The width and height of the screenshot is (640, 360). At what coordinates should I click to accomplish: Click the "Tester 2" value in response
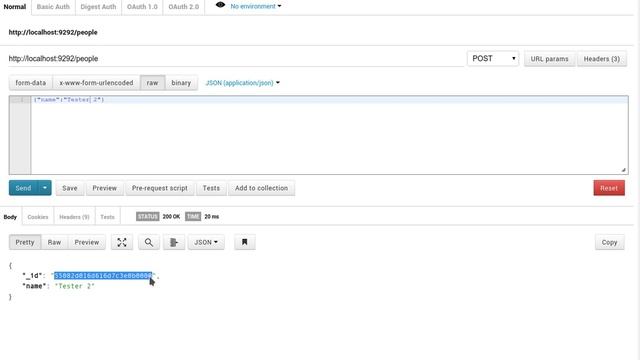[75, 286]
